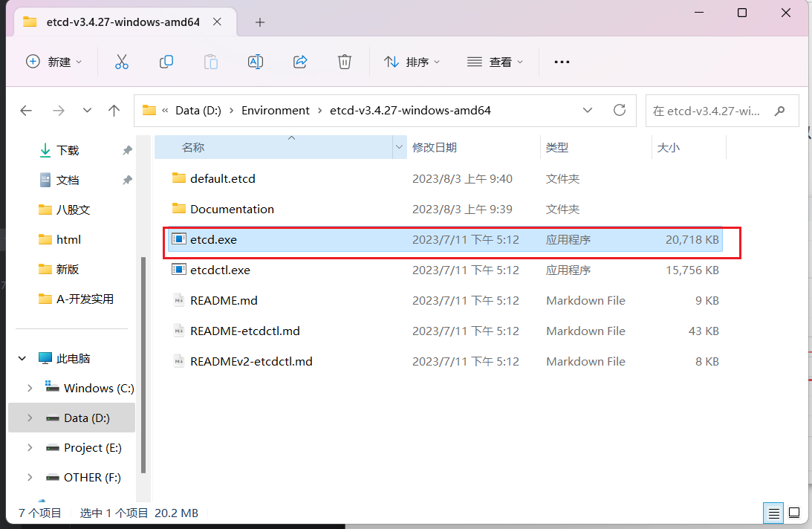Viewport: 812px width, 529px height.
Task: Refresh the current folder view
Action: pyautogui.click(x=620, y=110)
